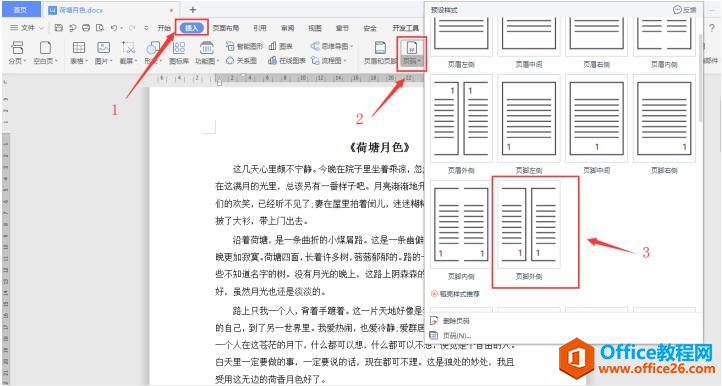This screenshot has width=722, height=386.
Task: Open the 形状 shapes dropdown
Action: coord(152,53)
